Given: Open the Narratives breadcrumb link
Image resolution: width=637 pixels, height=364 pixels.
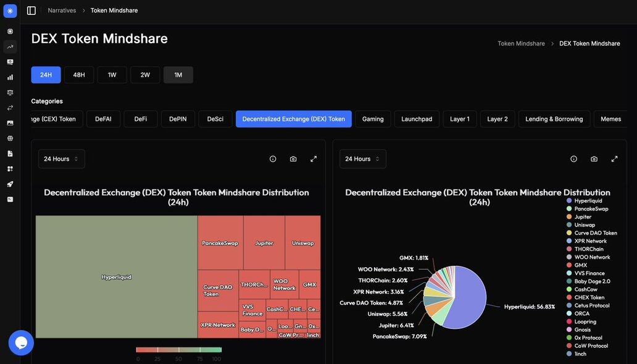Looking at the screenshot, I should tap(62, 10).
